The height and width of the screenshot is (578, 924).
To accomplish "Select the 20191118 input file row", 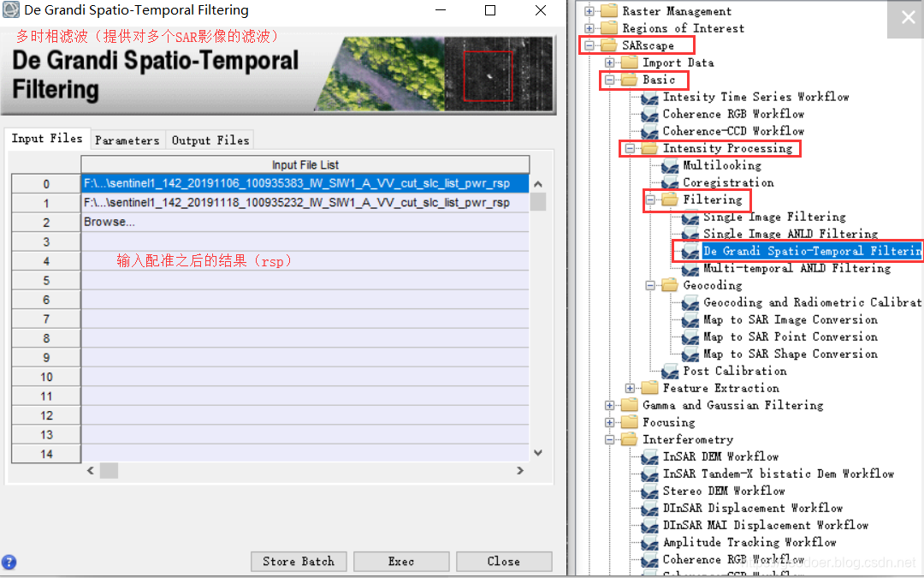I will [x=305, y=203].
